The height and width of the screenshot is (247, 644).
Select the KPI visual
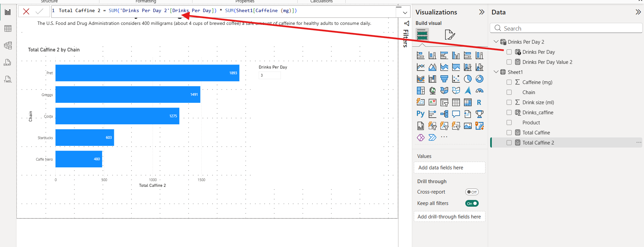pyautogui.click(x=432, y=102)
